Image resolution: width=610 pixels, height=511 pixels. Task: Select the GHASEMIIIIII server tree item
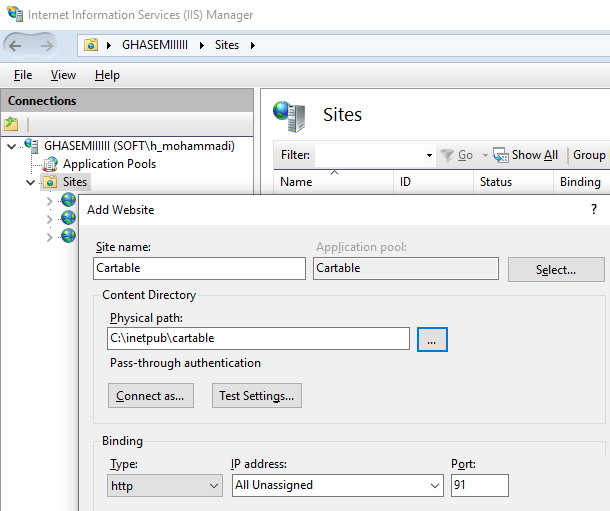tap(139, 146)
